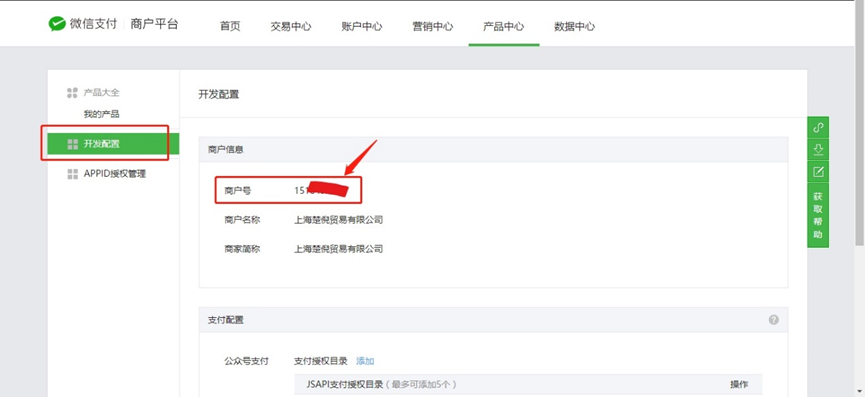This screenshot has width=865, height=397.
Task: Click the 支付配置 section header
Action: 493,320
